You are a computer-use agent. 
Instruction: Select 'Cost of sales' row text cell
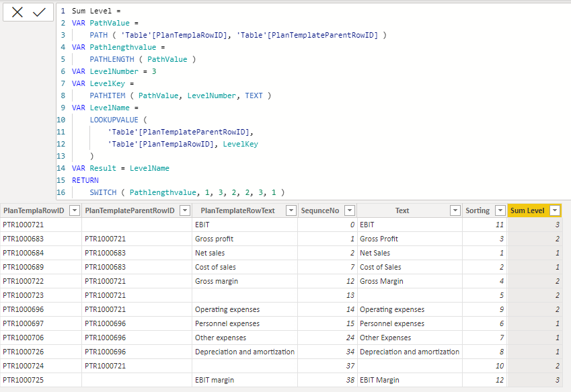coord(245,267)
